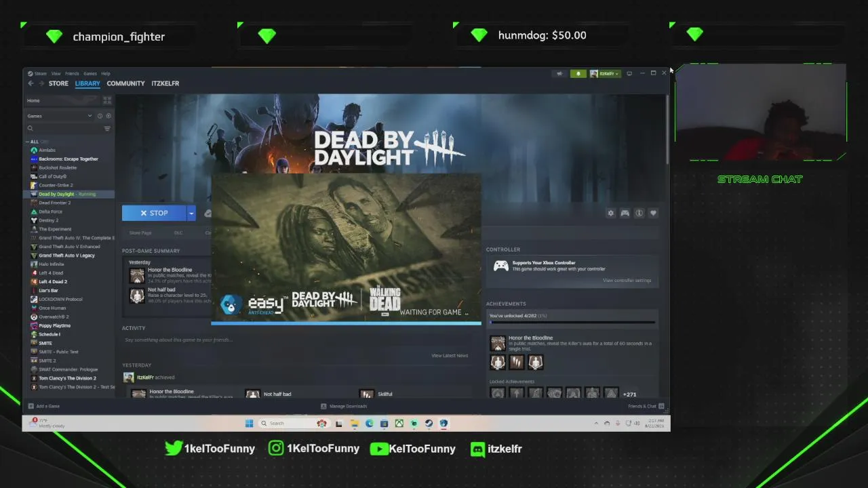Open the DLC tab for the game

(178, 232)
